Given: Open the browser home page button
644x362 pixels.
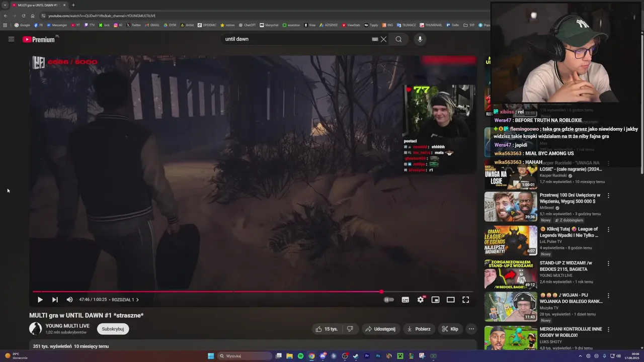Looking at the screenshot, I should point(33,16).
